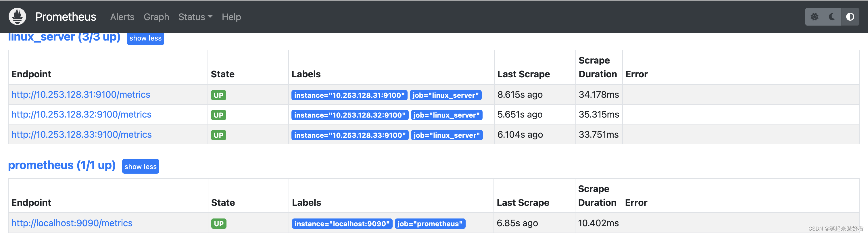Viewport: 868px width, 234px height.
Task: Click UP badge for 10.253.128.31 target
Action: click(x=218, y=95)
